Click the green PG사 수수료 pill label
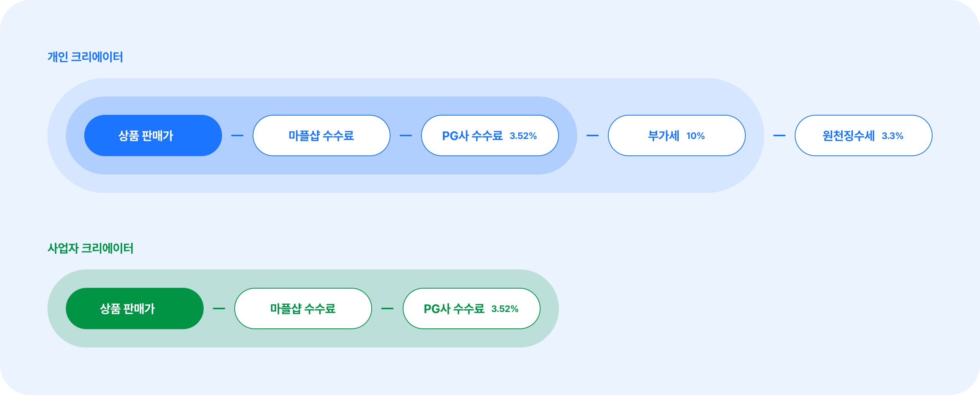The width and height of the screenshot is (980, 395). (454, 308)
